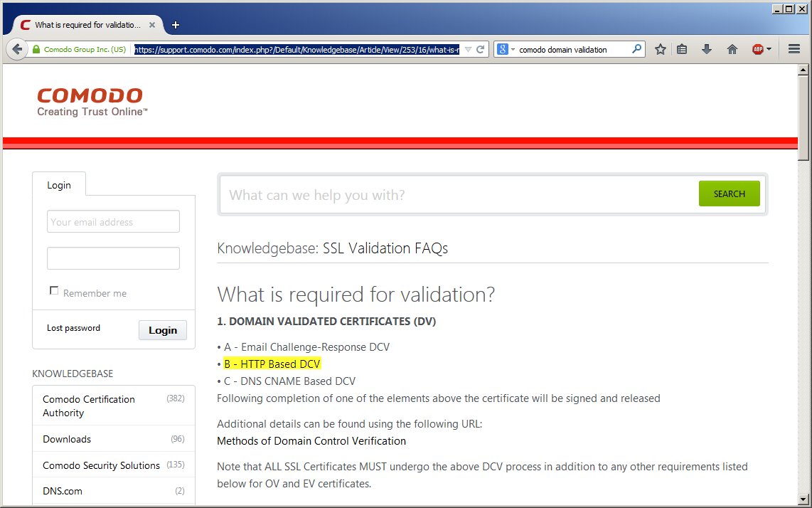This screenshot has width=812, height=508.
Task: Open the URL history dropdown arrow
Action: click(x=468, y=50)
